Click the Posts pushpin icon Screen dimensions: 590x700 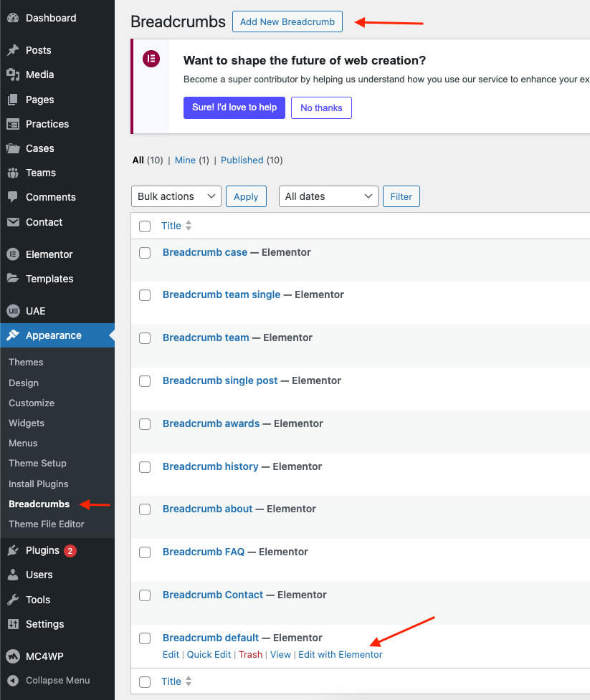(x=13, y=50)
